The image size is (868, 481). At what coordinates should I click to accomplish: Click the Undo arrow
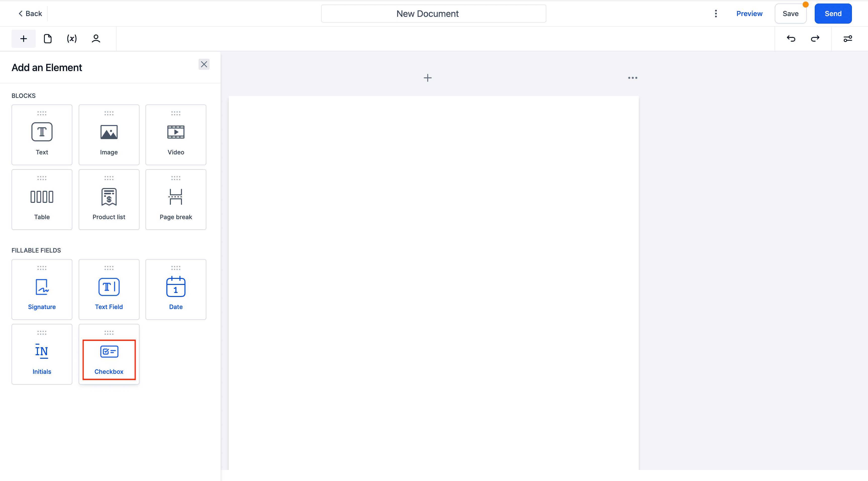pos(791,39)
